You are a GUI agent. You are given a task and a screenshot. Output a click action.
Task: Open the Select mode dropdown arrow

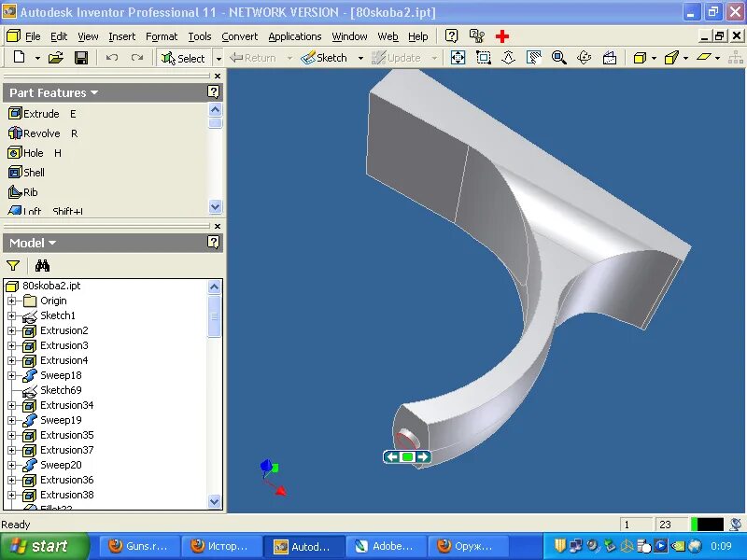coord(218,59)
